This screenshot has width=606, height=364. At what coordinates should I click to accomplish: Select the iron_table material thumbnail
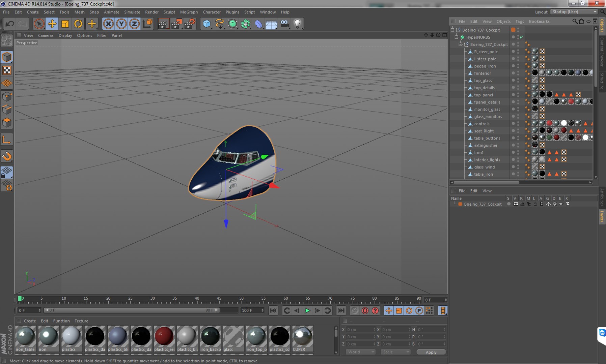pyautogui.click(x=26, y=339)
